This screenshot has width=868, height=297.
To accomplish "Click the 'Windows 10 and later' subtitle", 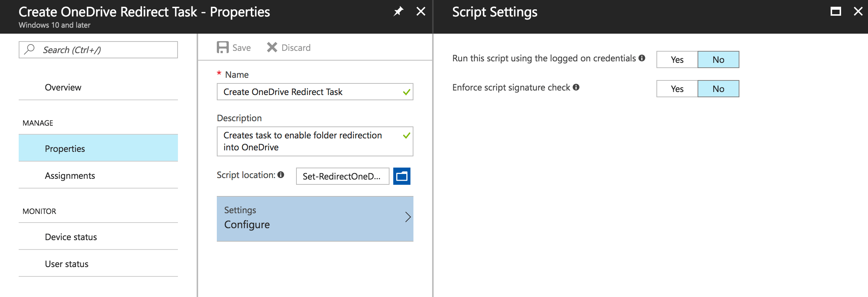I will click(x=55, y=25).
